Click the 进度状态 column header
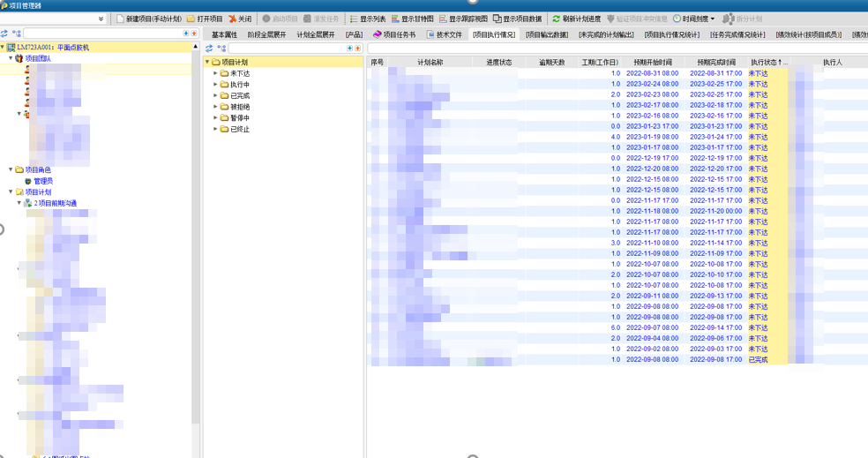 point(498,63)
